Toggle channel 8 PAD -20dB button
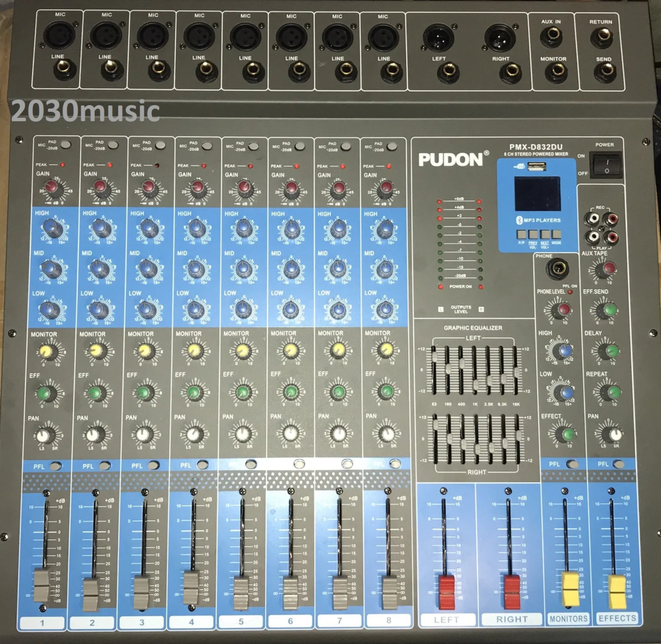The height and width of the screenshot is (644, 661). [392, 146]
